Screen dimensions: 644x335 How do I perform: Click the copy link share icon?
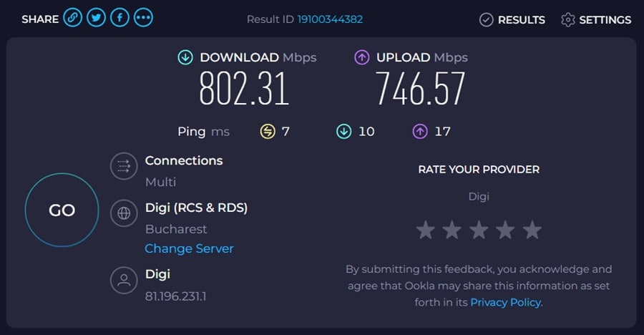[72, 18]
